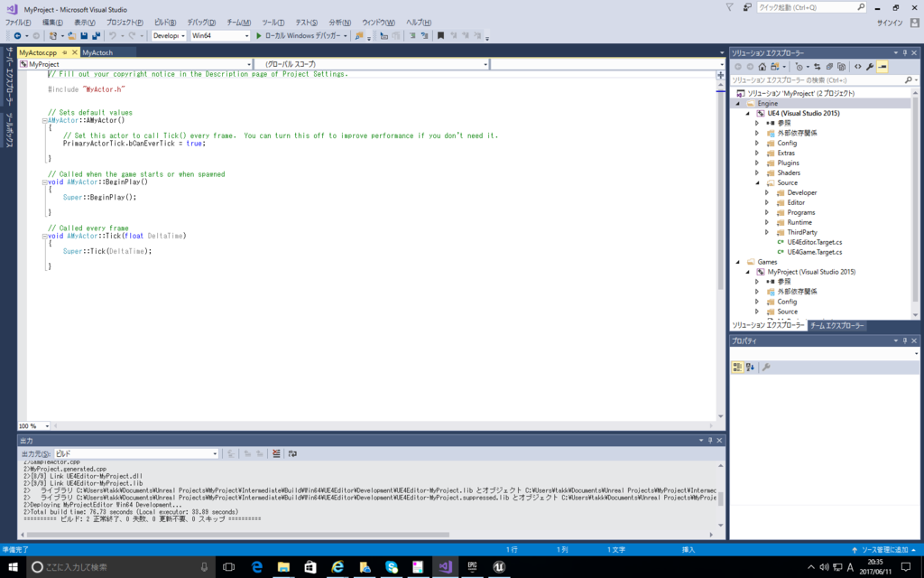Open the notifications flag icon

click(x=729, y=7)
